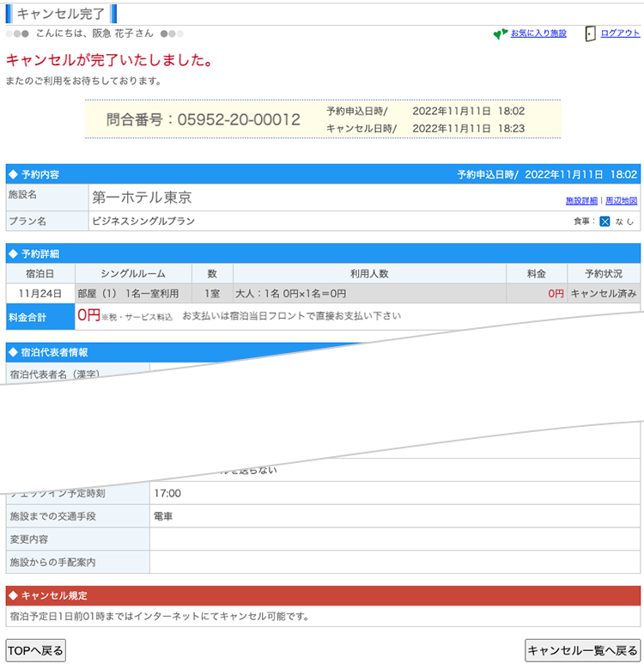
Task: Click the キャンセル完了 page title
Action: [x=61, y=14]
